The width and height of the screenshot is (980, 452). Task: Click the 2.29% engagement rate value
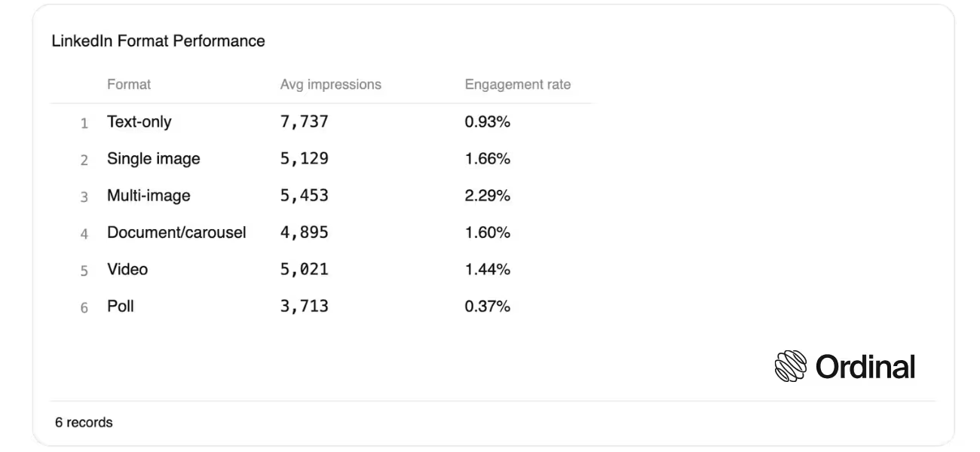[488, 196]
